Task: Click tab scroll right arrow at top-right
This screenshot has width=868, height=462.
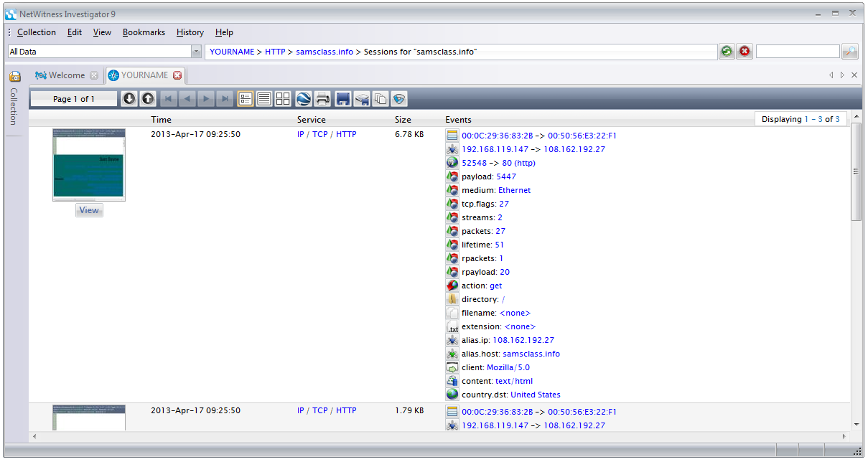Action: click(x=842, y=75)
